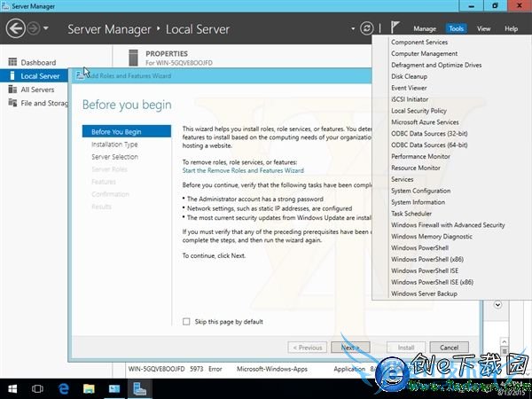Open System Configuration

(420, 191)
